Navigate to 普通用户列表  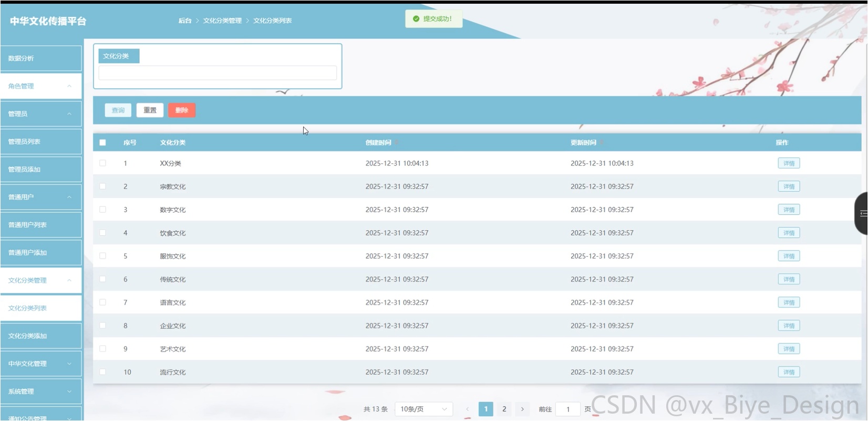pos(41,225)
